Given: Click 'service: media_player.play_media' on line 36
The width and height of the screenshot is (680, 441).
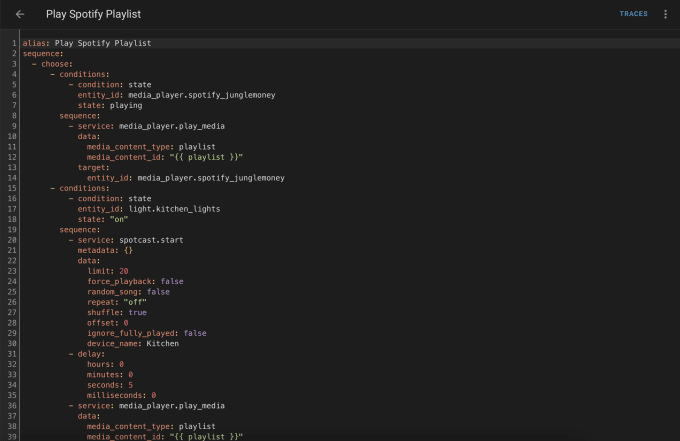Looking at the screenshot, I should point(151,406).
